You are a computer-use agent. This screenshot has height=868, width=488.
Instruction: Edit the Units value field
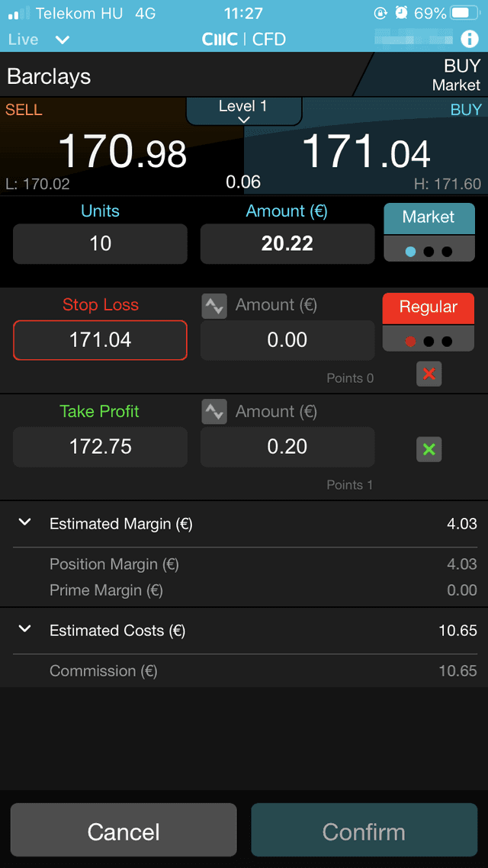[x=100, y=243]
